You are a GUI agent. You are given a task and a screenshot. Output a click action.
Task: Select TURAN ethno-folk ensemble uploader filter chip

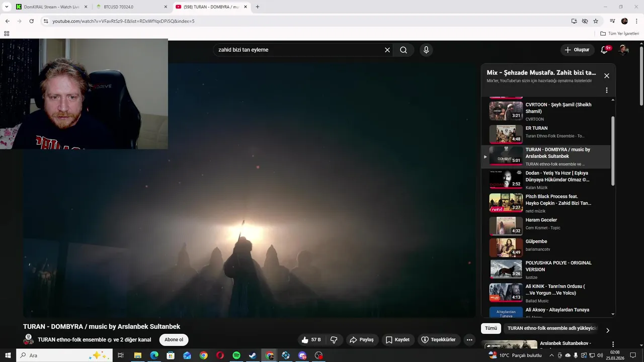coord(551,328)
